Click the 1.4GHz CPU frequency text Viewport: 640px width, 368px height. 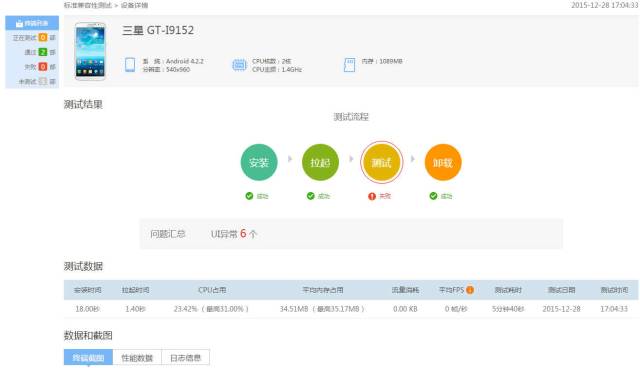(291, 69)
